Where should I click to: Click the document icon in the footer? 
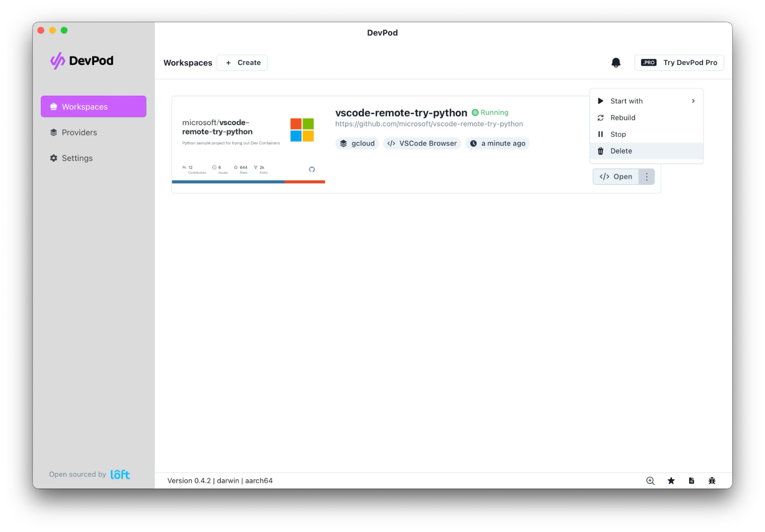click(x=691, y=481)
